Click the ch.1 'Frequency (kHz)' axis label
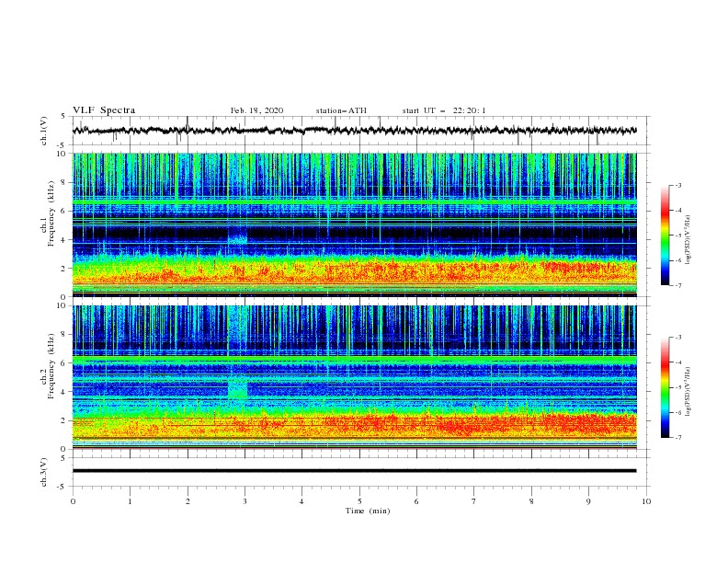The image size is (728, 563). (51, 214)
